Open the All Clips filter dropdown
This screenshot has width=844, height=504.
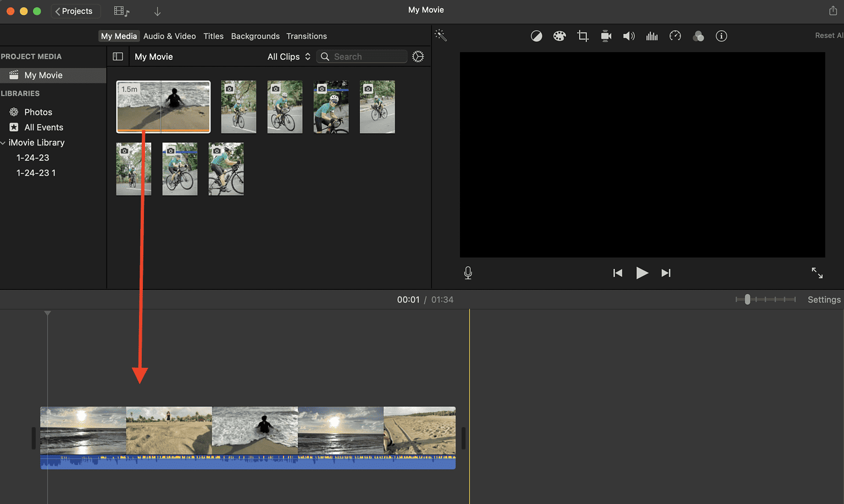pos(288,56)
